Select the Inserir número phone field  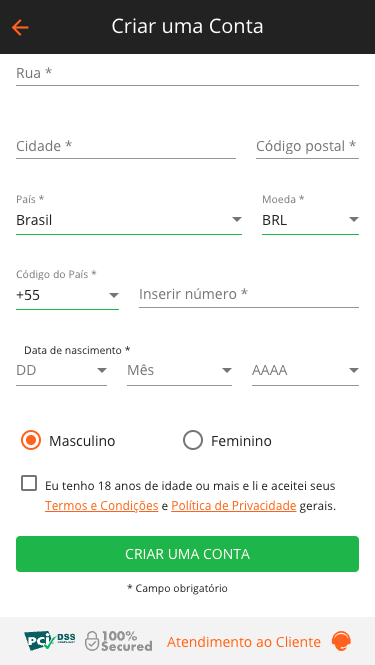(x=249, y=294)
